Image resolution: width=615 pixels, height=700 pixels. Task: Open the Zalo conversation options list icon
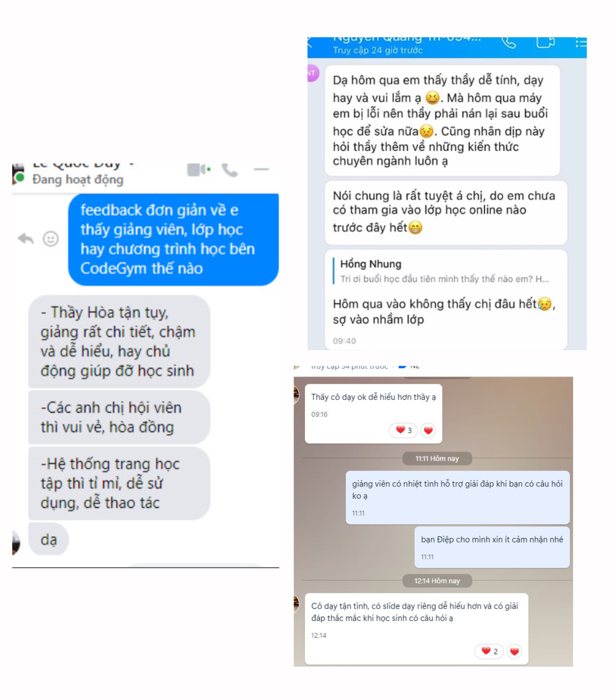[581, 43]
